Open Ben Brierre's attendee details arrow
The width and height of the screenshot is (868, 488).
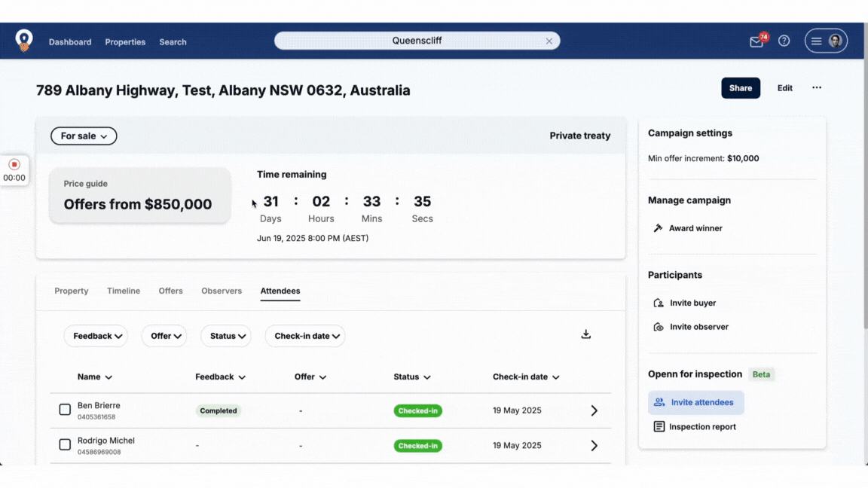pyautogui.click(x=594, y=410)
